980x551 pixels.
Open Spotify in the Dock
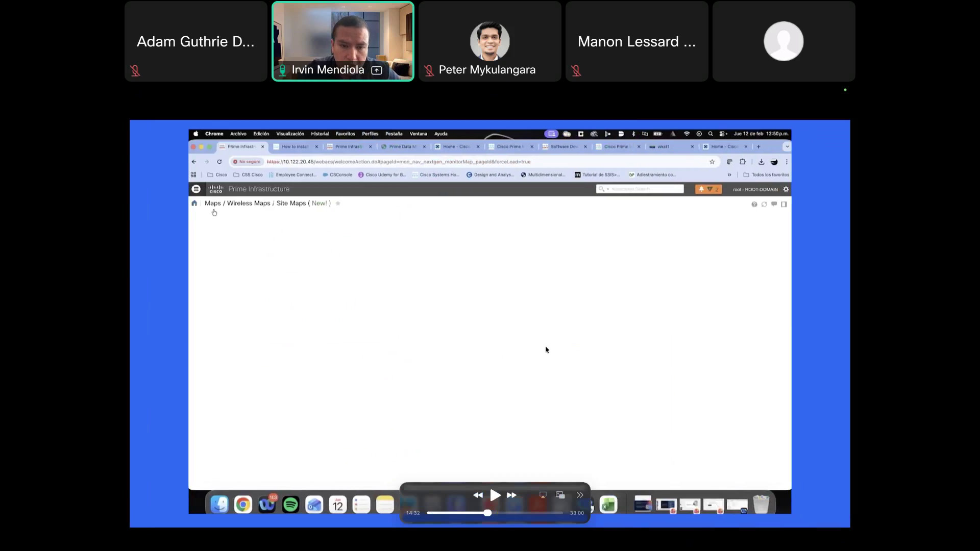290,505
